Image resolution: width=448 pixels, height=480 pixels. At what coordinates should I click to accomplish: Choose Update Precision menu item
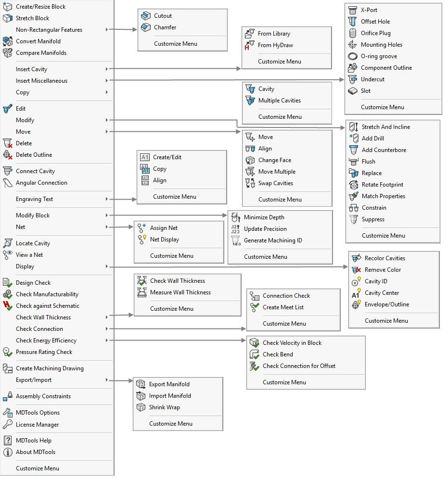click(280, 229)
